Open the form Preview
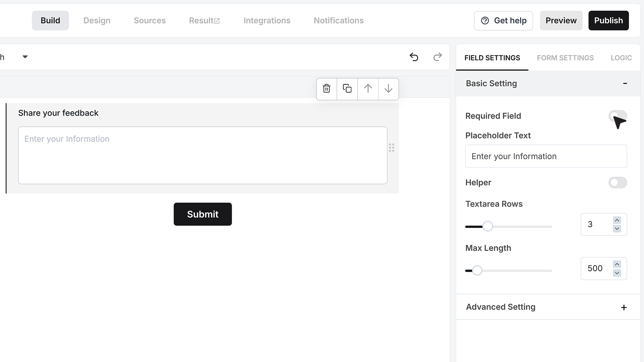644x362 pixels. point(561,20)
